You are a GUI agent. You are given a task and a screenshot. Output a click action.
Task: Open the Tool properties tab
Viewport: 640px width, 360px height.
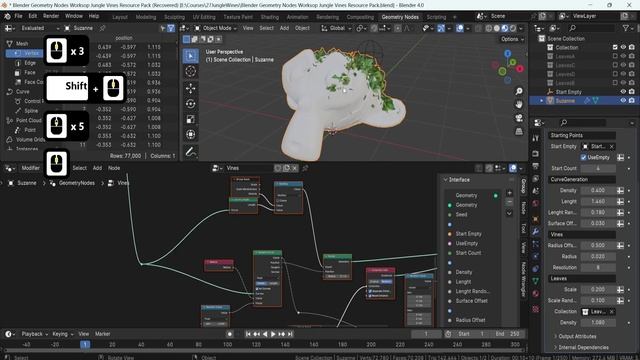536,138
